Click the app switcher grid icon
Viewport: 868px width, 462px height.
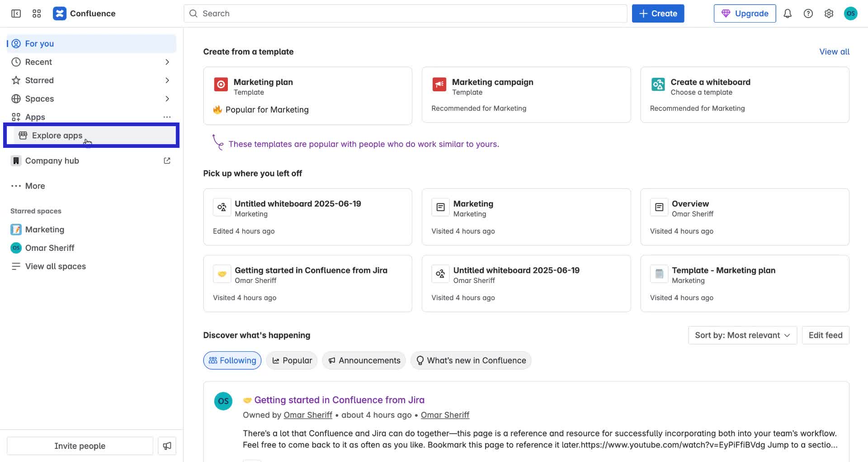click(37, 14)
